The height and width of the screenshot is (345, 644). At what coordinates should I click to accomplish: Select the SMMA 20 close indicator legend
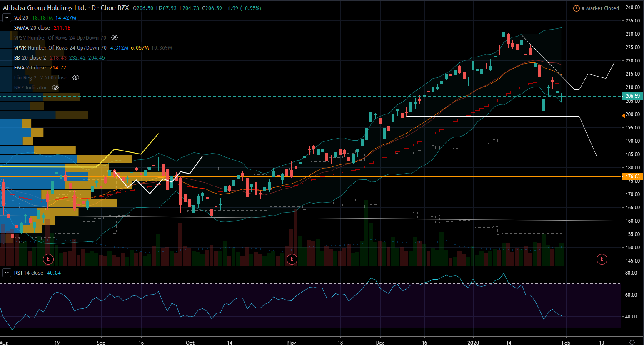[x=32, y=28]
